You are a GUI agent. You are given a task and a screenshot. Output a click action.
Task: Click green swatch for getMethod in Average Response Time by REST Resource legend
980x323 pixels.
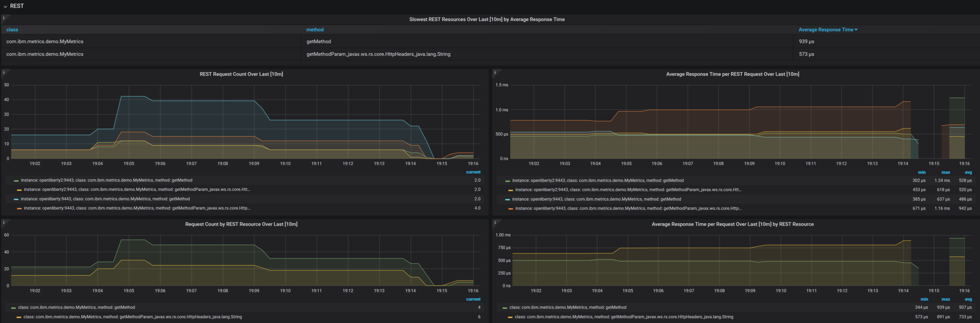click(x=505, y=308)
